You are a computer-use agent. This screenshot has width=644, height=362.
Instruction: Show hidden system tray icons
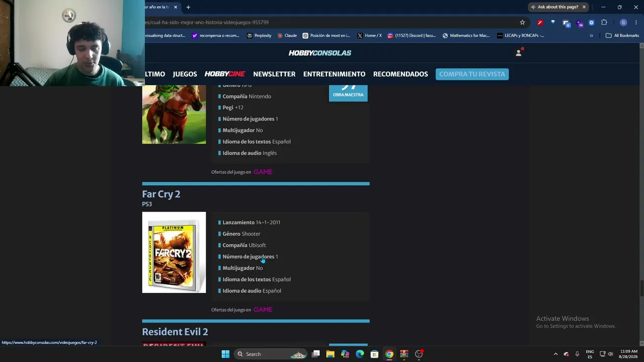pos(555,354)
